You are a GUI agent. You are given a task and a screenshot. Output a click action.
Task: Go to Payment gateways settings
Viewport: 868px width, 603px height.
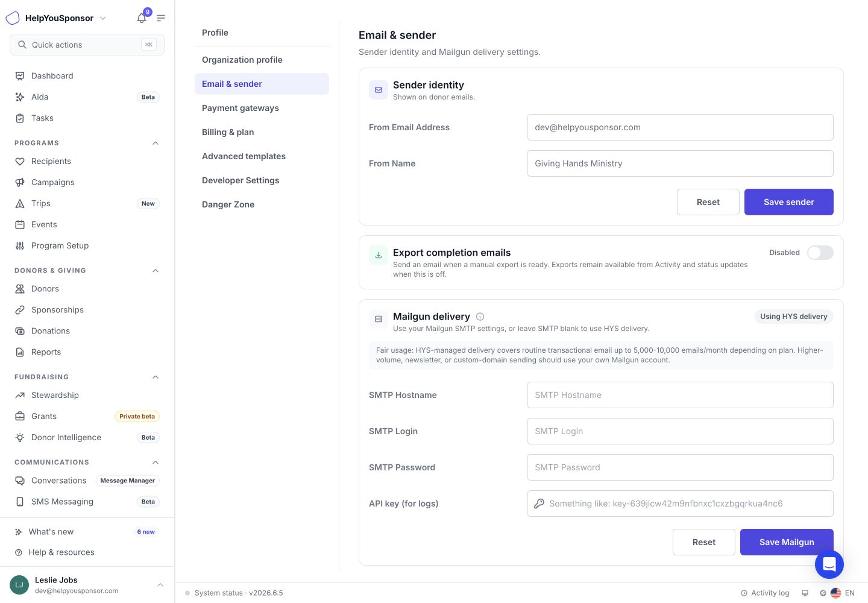coord(262,108)
